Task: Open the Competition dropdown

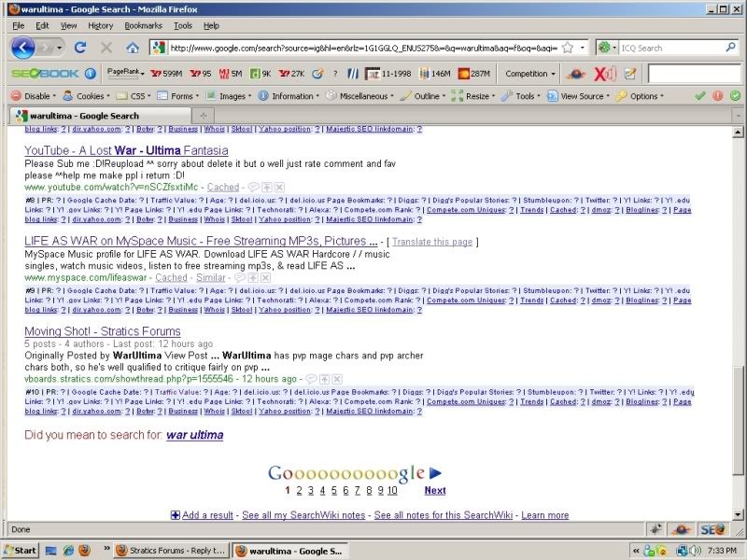Action: (529, 74)
